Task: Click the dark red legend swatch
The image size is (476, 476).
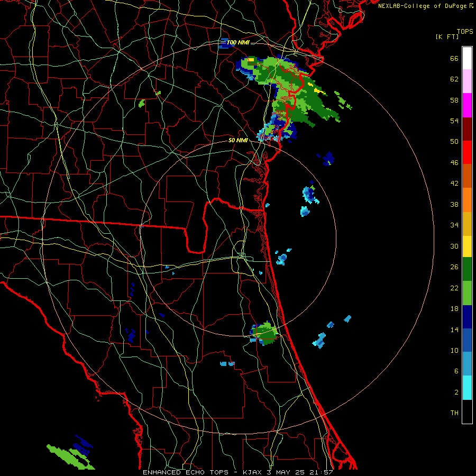Action: (467, 129)
